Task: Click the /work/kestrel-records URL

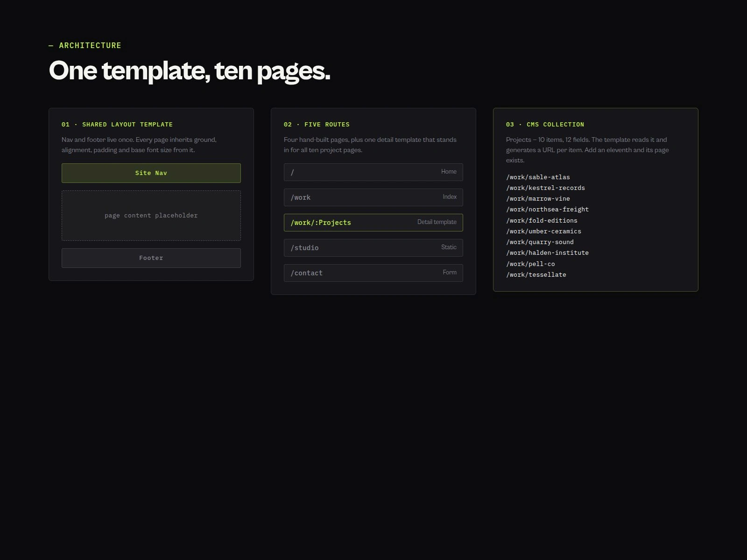Action: (x=545, y=188)
